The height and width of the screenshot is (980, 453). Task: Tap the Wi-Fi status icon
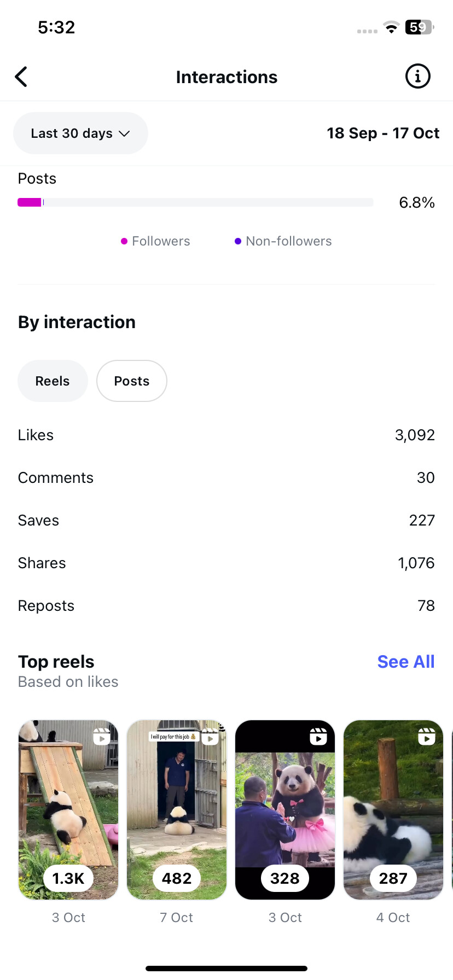coord(391,27)
